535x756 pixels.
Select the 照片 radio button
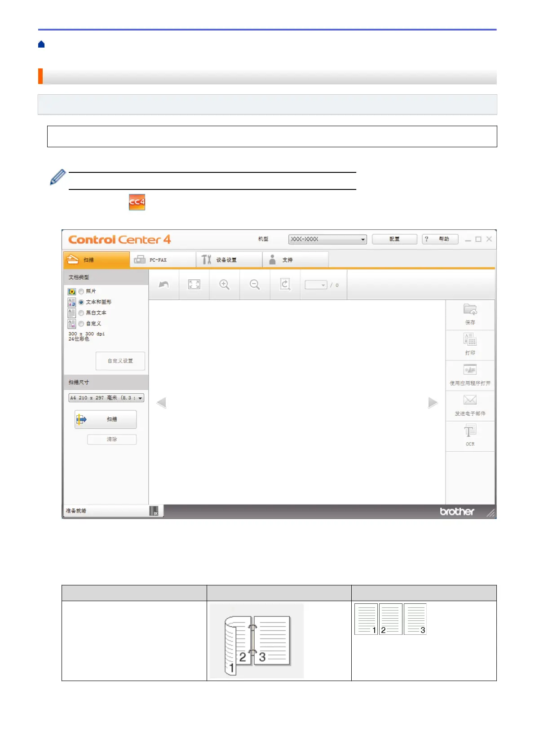coord(81,291)
